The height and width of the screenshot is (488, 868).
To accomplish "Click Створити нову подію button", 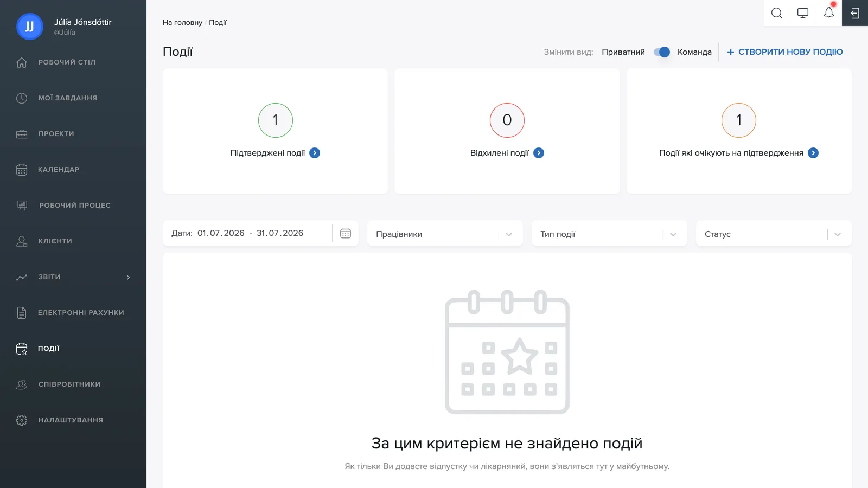I will tap(784, 52).
